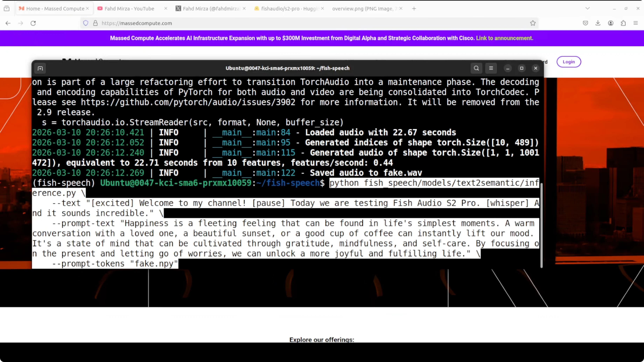
Task: Open the extensions puzzle-piece icon
Action: click(623, 23)
